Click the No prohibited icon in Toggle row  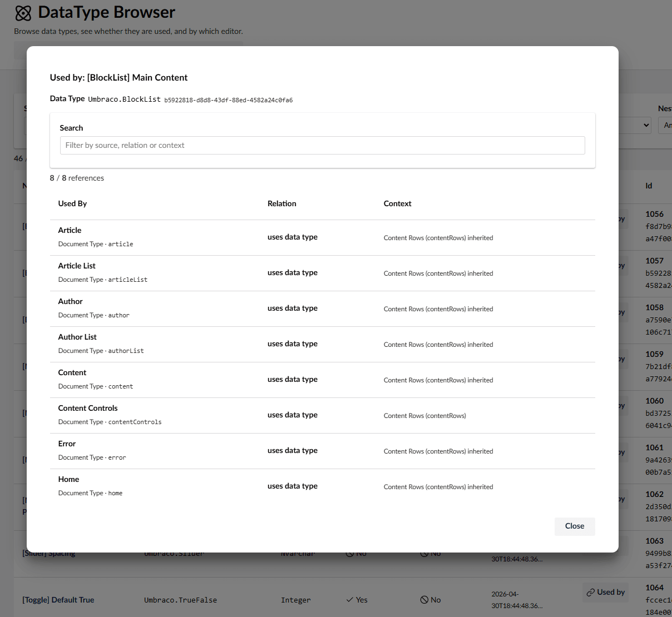tap(424, 600)
